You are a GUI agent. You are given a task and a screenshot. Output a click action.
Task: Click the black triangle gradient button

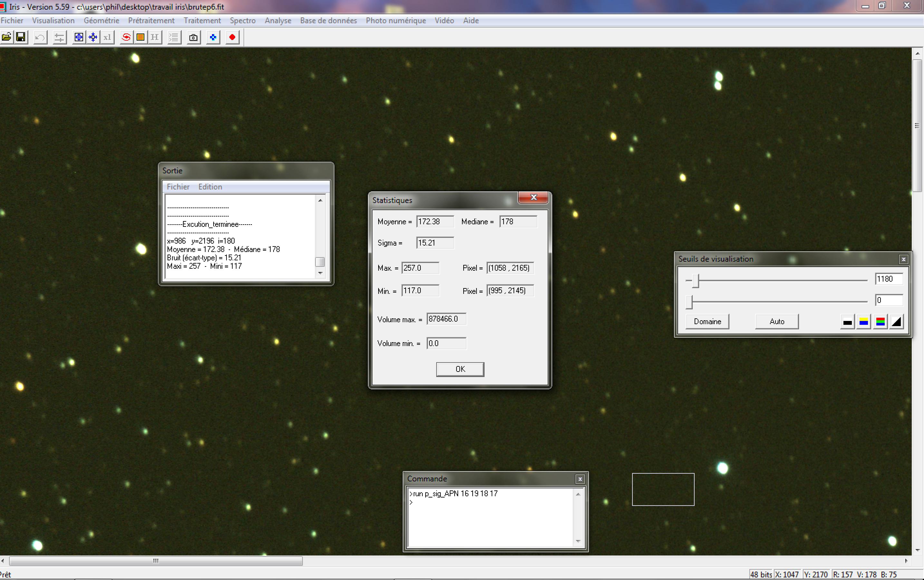pos(896,322)
